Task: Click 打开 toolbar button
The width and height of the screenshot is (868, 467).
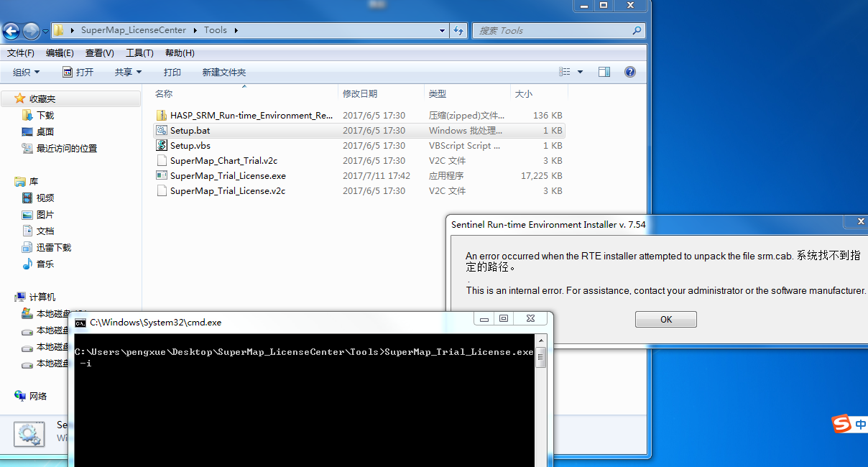Action: click(78, 72)
